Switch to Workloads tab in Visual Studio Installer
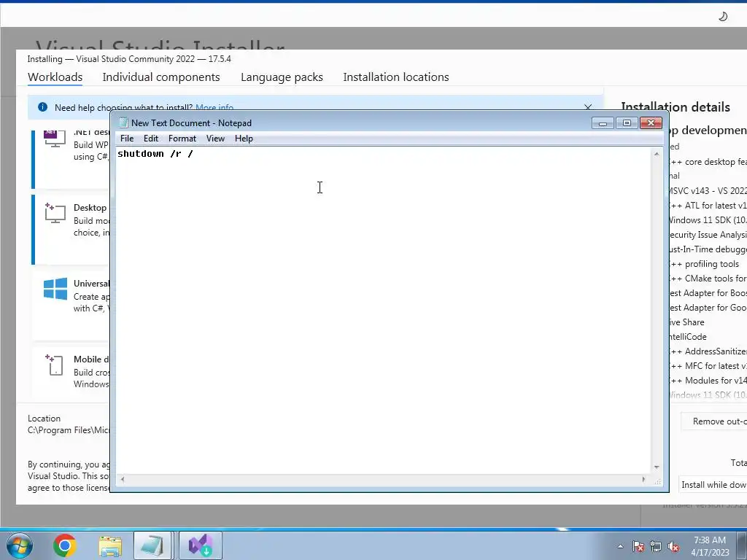The image size is (747, 560). click(x=55, y=77)
